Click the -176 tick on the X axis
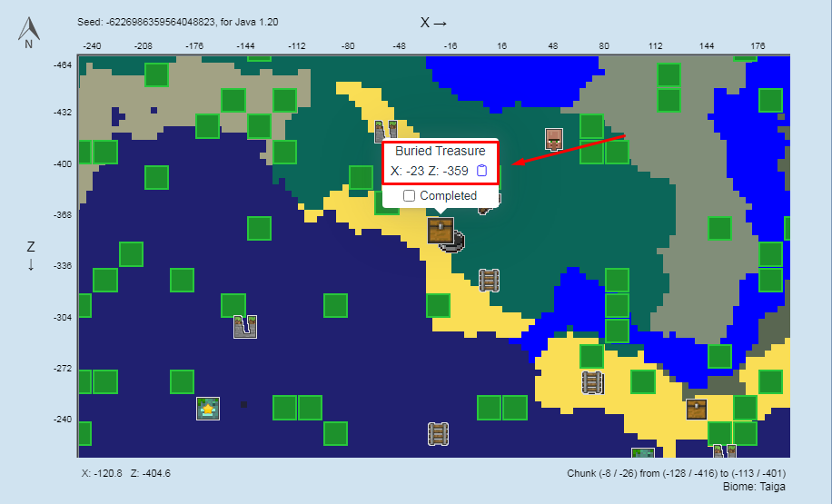This screenshot has width=832, height=504. coord(194,46)
